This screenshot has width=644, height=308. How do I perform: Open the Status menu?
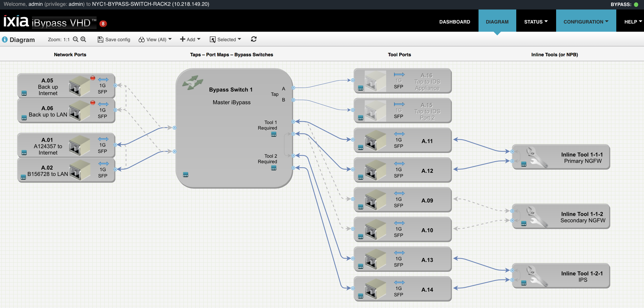536,22
